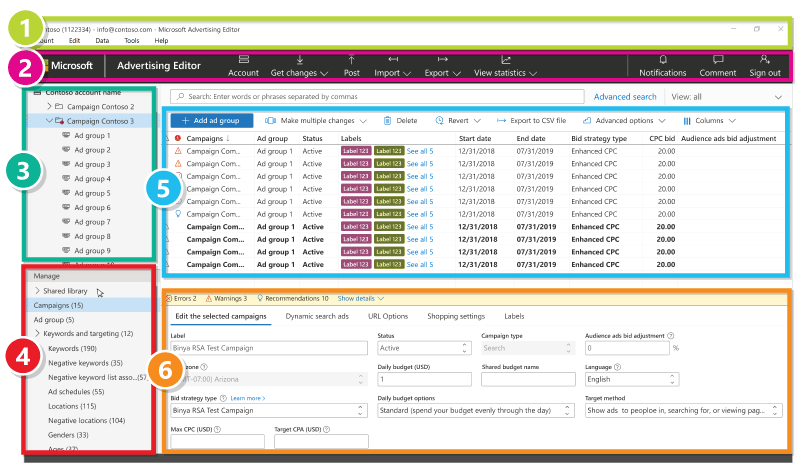Click the Daily budget (USD) field
Image resolution: width=808 pixels, height=474 pixels.
(x=424, y=379)
